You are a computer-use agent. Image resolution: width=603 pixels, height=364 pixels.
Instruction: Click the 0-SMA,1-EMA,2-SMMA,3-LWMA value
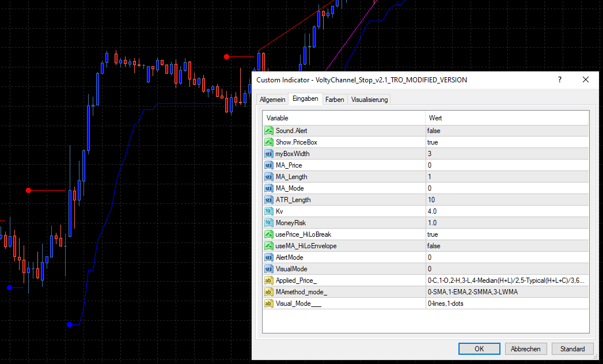(x=473, y=292)
